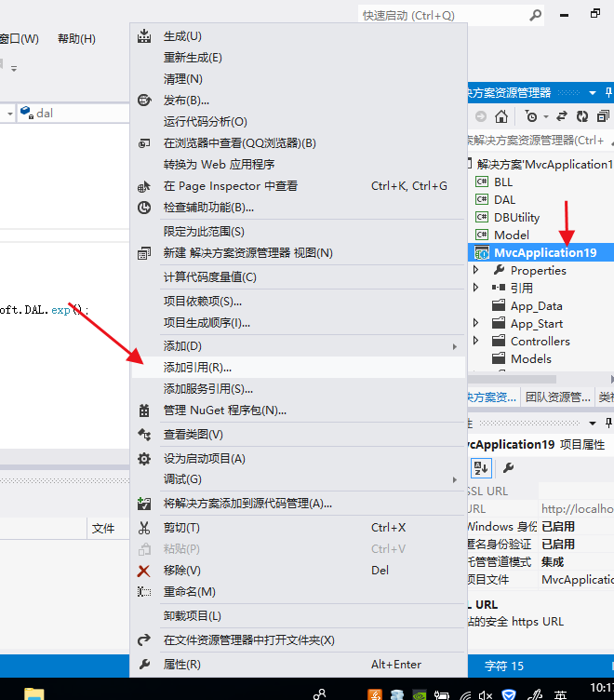
Task: Select 重新生成(E) menu item
Action: click(299, 58)
